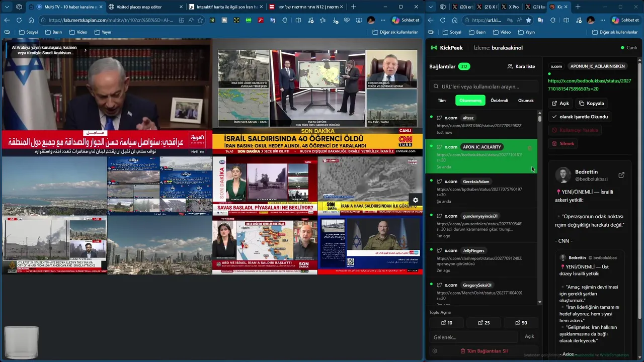Click filled favorite star in right browser
644x362 pixels.
pos(528,20)
